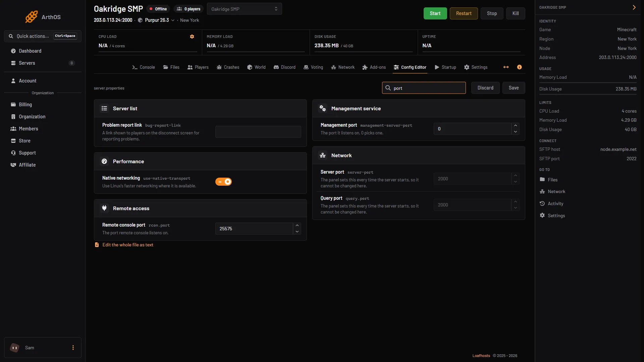This screenshot has width=644, height=362.
Task: Click the Performance section gauge icon
Action: click(x=104, y=161)
